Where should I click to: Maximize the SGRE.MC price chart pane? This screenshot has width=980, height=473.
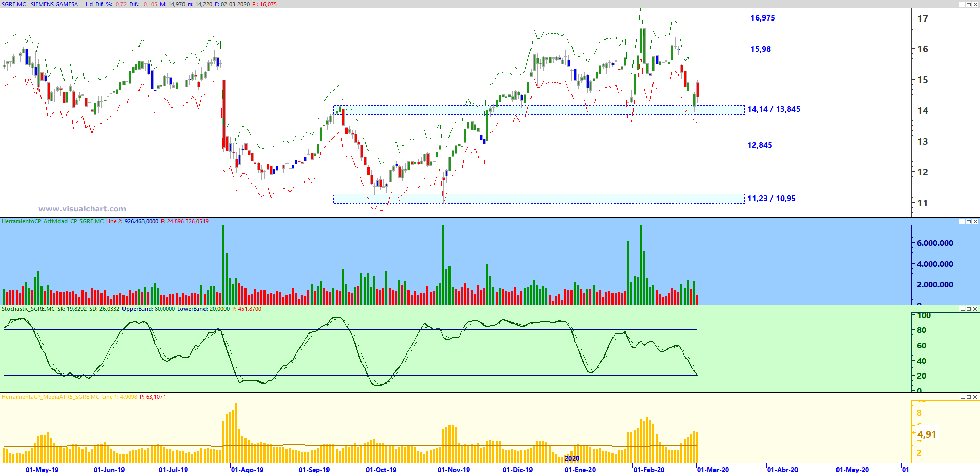969,4
